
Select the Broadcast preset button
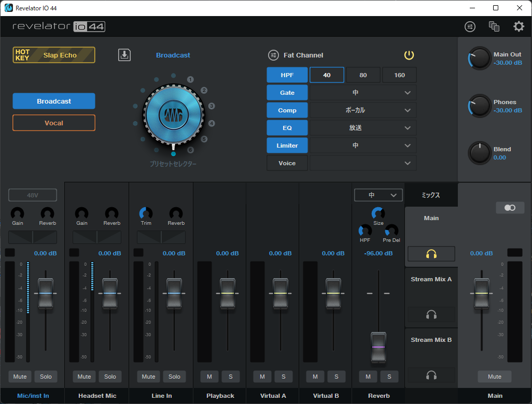click(54, 101)
